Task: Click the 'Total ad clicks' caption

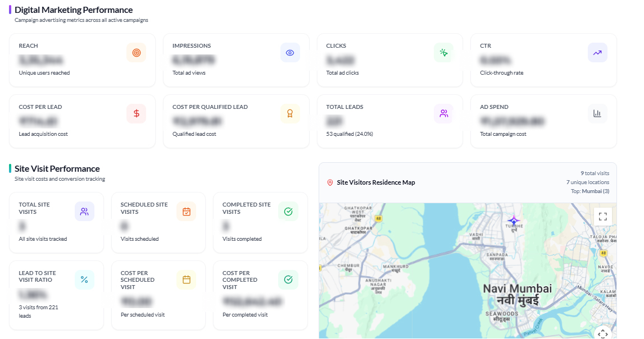Action: pyautogui.click(x=343, y=72)
